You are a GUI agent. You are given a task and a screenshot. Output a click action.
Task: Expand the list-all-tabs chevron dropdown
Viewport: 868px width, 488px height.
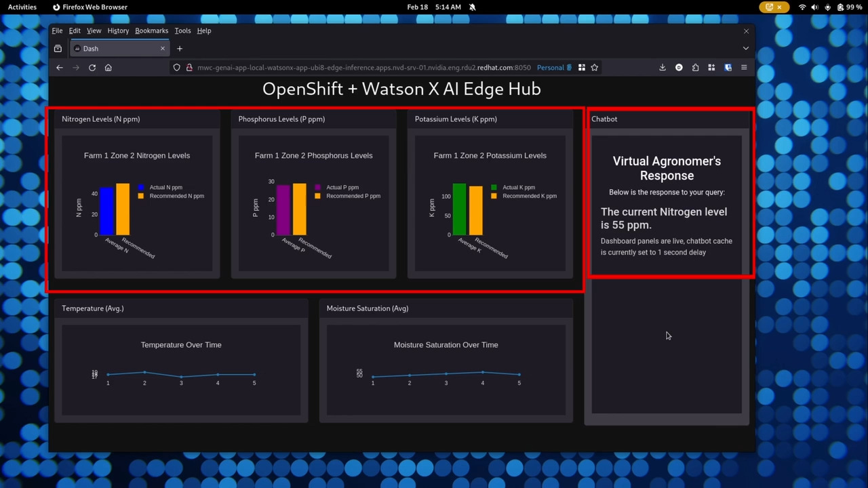746,49
